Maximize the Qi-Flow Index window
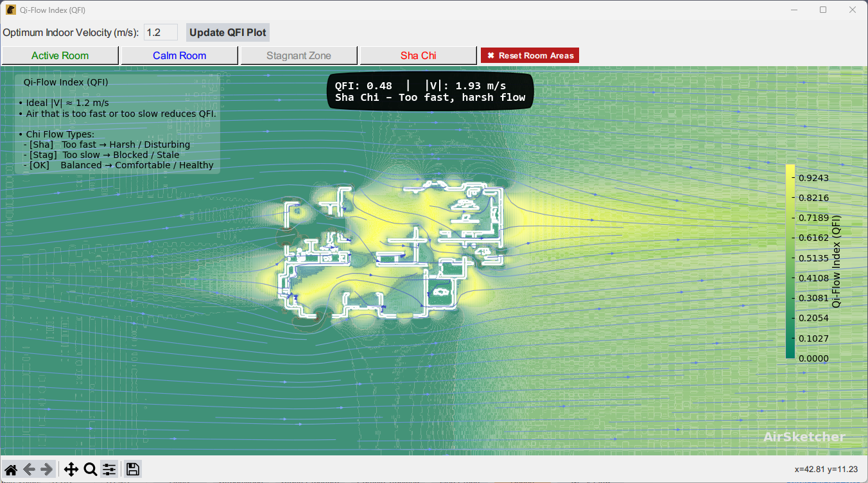The height and width of the screenshot is (483, 868). (x=823, y=10)
